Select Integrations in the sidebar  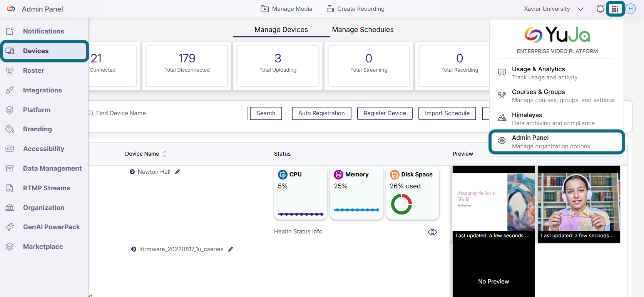(42, 90)
